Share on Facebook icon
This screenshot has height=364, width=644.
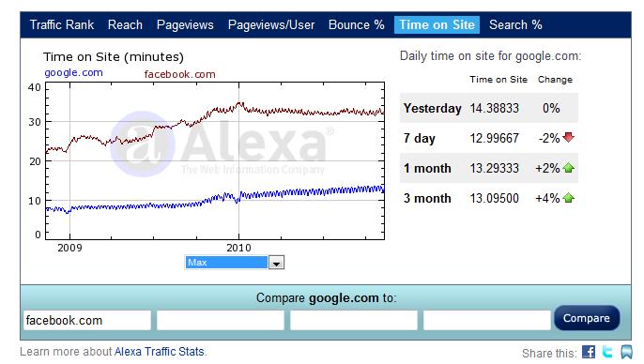pos(588,352)
